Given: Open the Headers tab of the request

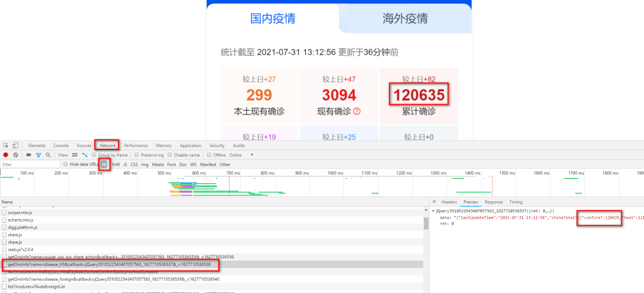Looking at the screenshot, I should pyautogui.click(x=448, y=202).
